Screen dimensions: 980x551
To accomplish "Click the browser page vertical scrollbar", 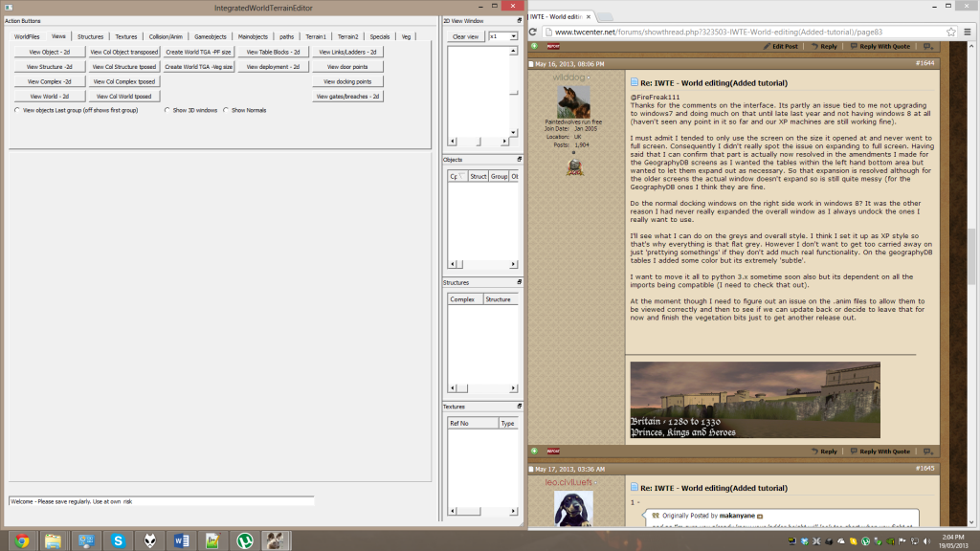I will click(x=972, y=239).
